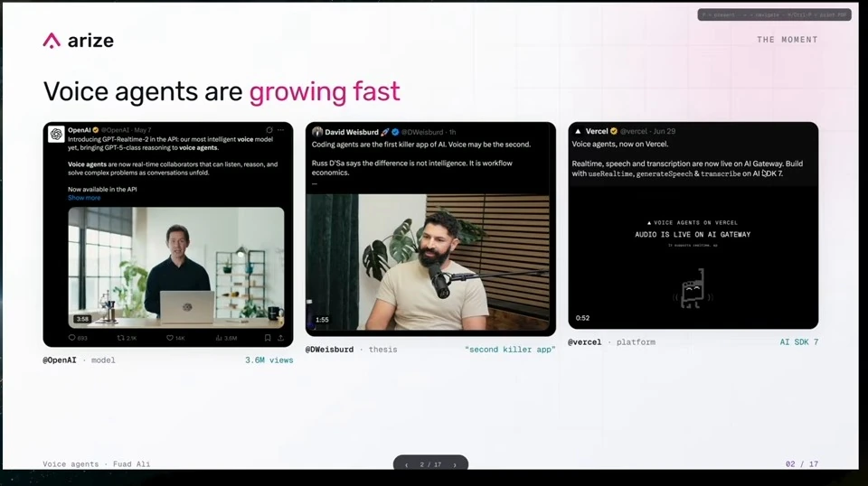This screenshot has height=486, width=868.
Task: Click Show more in OpenAI tweet
Action: [x=84, y=198]
